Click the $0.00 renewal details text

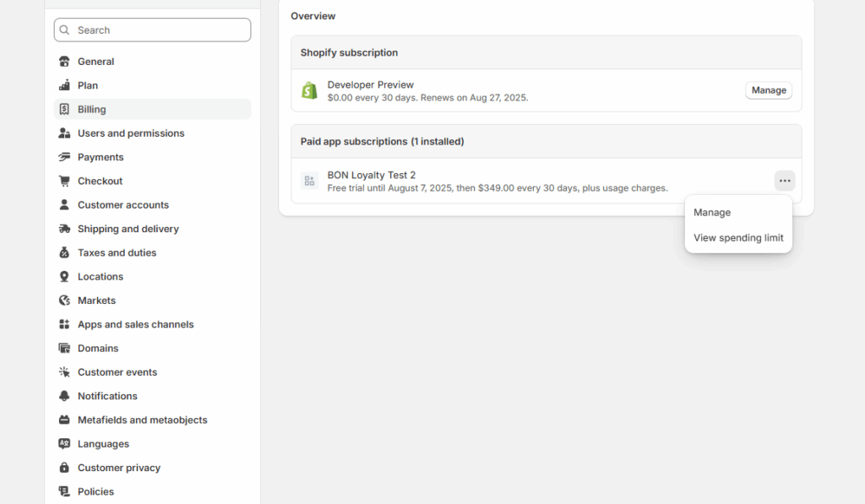click(x=427, y=98)
